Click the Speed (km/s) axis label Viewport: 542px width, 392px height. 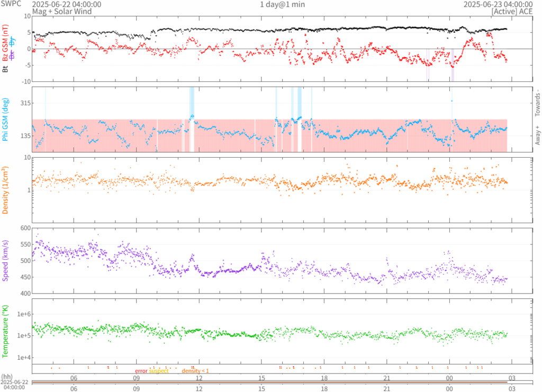[5, 260]
